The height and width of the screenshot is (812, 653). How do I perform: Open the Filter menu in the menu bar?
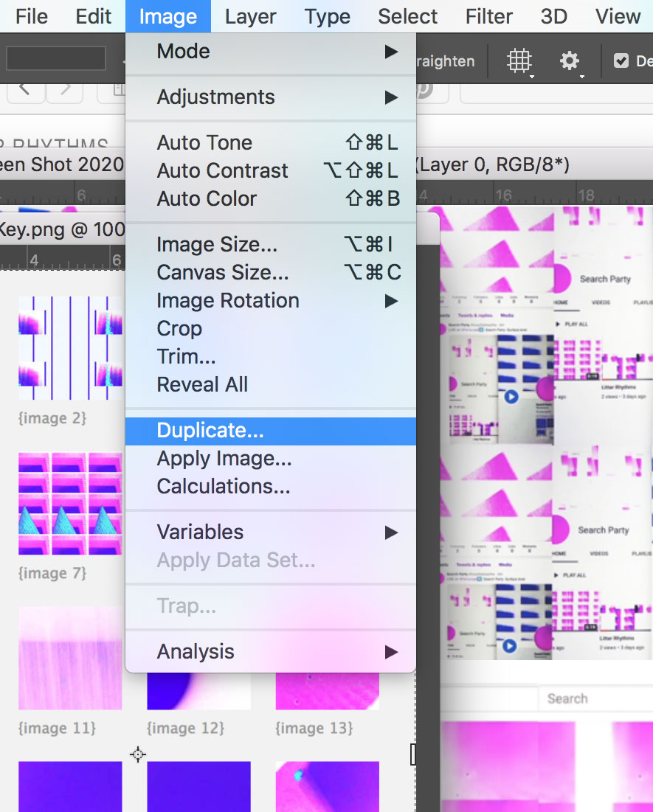[x=488, y=16]
